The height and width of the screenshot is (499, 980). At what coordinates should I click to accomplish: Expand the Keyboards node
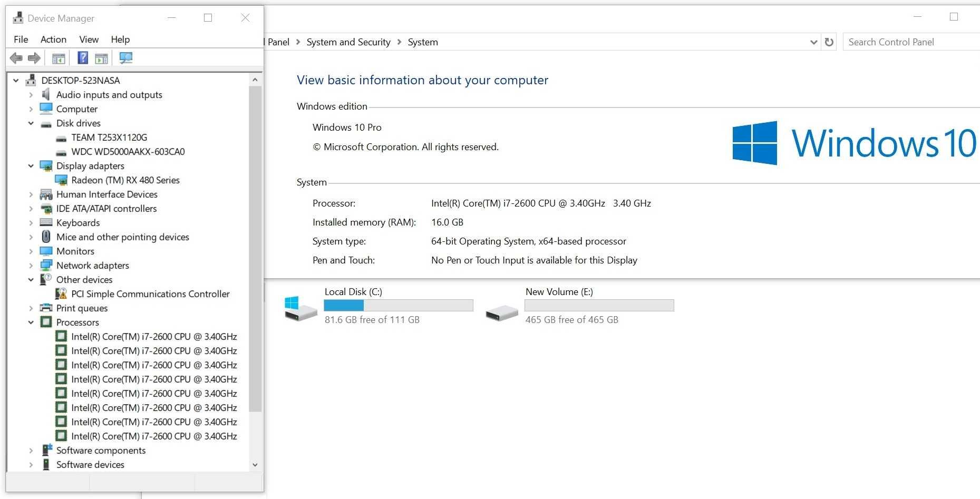[x=31, y=223]
